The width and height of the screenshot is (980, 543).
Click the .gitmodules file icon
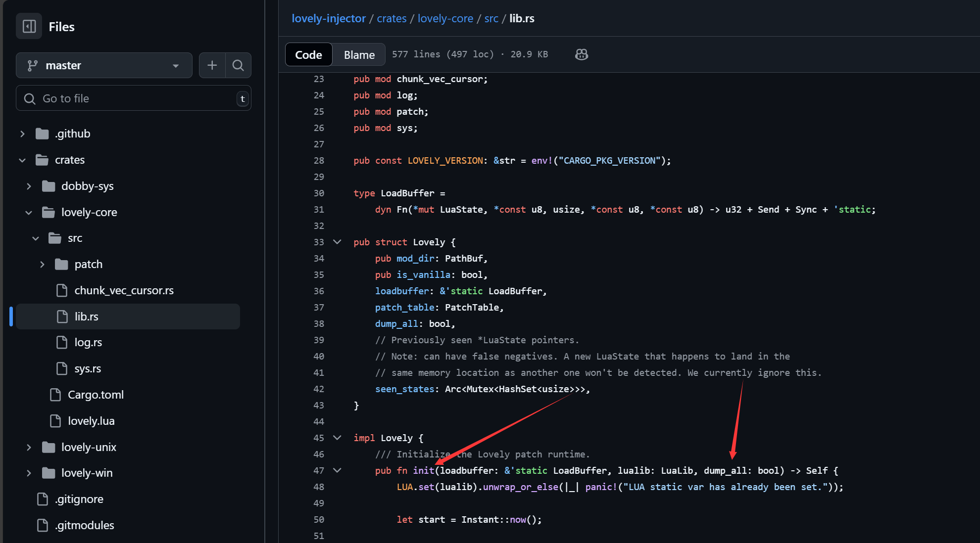[x=43, y=526]
